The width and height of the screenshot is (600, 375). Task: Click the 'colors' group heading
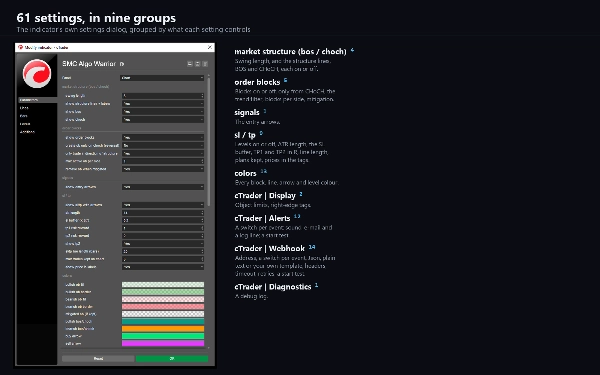245,173
